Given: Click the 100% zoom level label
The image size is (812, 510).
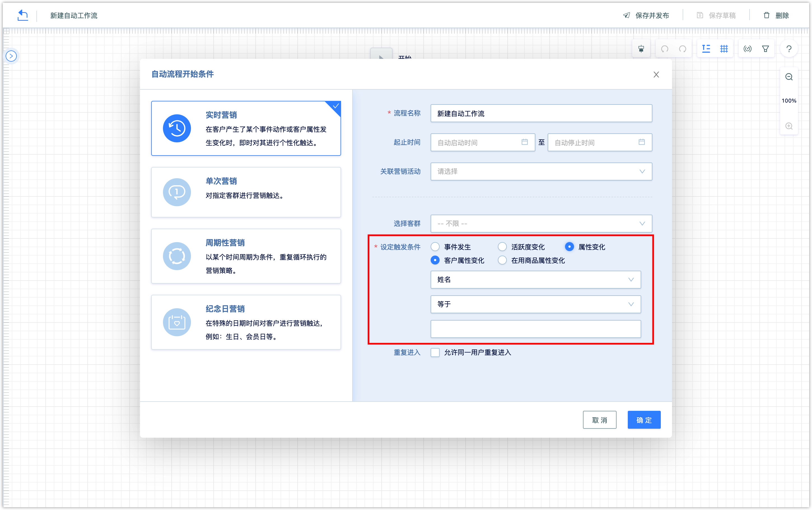Looking at the screenshot, I should (x=789, y=101).
